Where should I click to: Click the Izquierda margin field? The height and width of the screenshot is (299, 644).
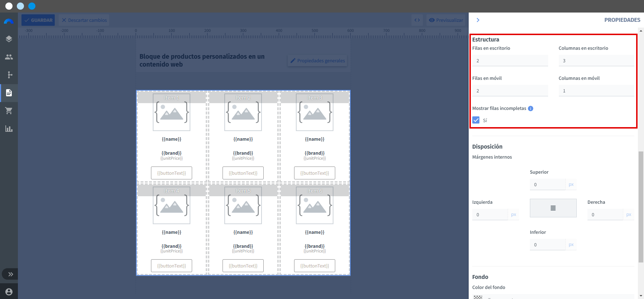click(x=490, y=214)
